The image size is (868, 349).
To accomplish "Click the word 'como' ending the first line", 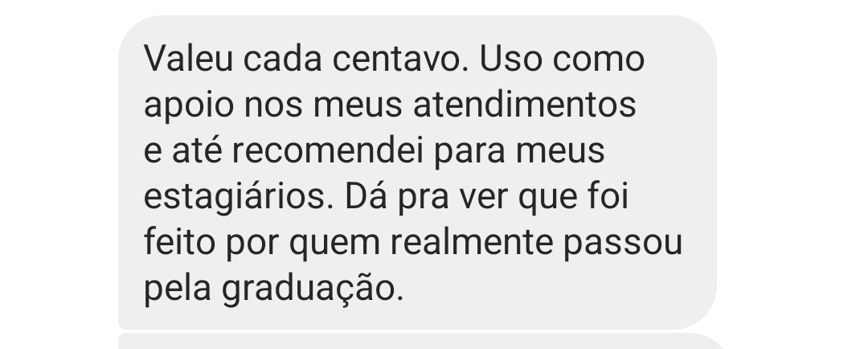I will (599, 60).
